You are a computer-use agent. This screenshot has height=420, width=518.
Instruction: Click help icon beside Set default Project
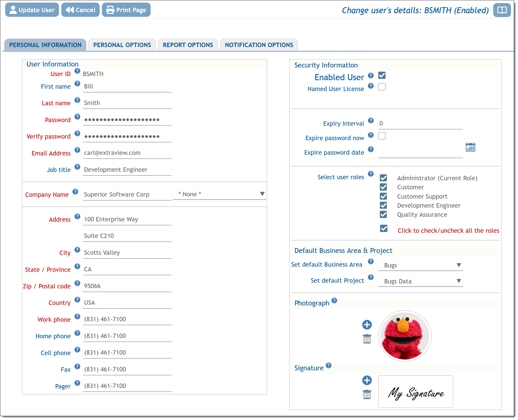tap(371, 277)
